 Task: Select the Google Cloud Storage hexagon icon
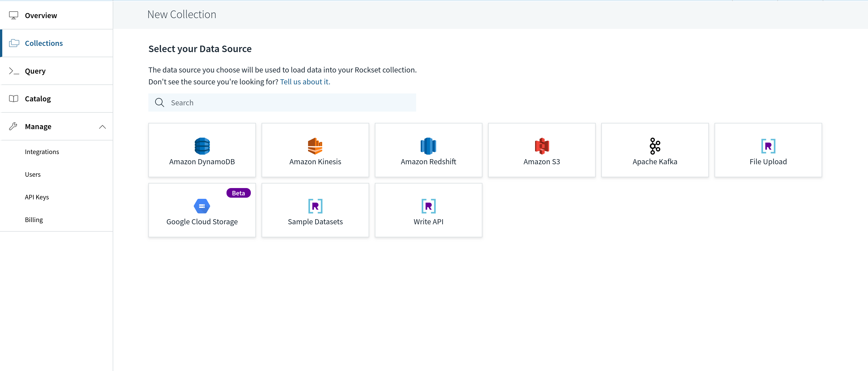coord(202,206)
